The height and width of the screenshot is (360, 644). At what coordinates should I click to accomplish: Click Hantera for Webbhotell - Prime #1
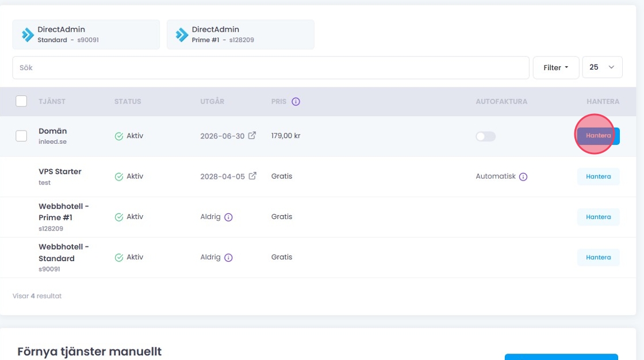coord(598,217)
